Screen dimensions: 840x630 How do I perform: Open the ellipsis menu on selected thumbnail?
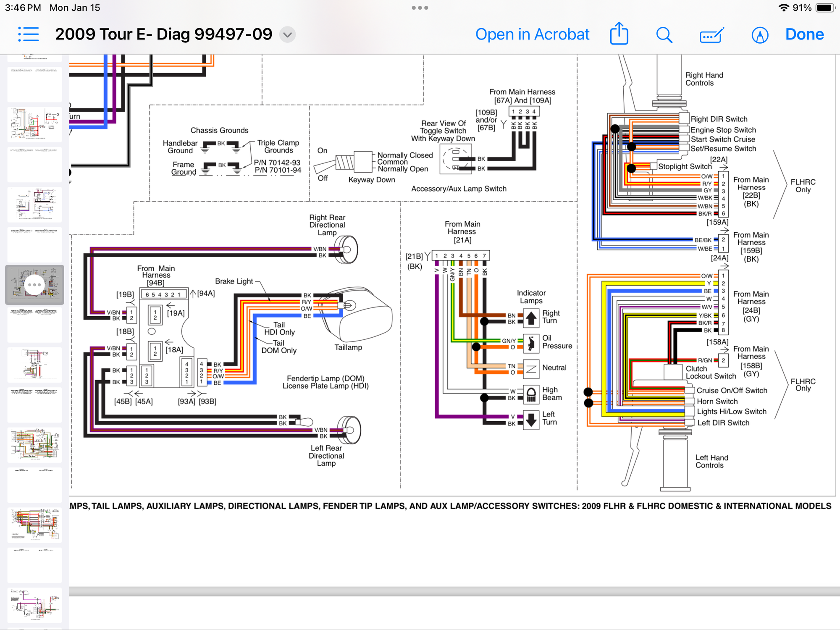point(34,285)
